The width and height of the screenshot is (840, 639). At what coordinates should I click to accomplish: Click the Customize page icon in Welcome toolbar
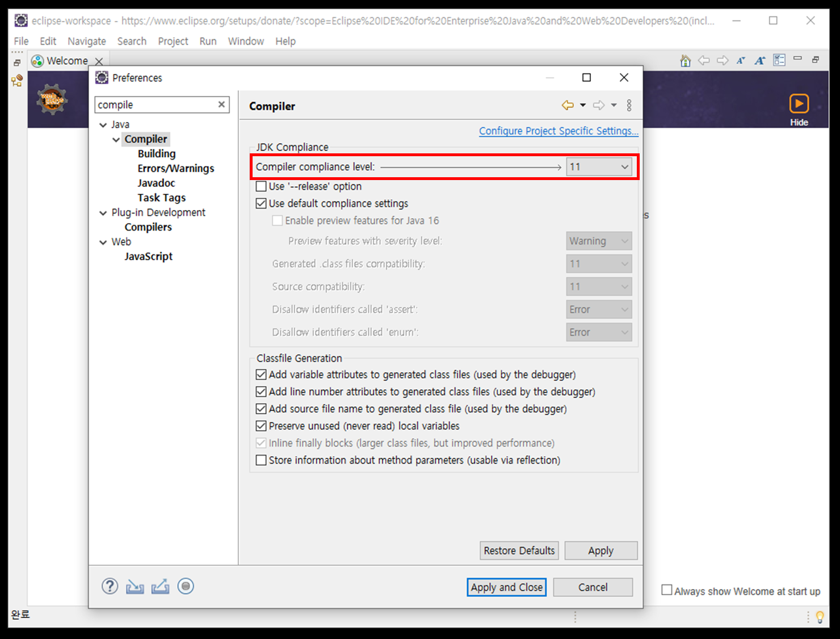779,60
